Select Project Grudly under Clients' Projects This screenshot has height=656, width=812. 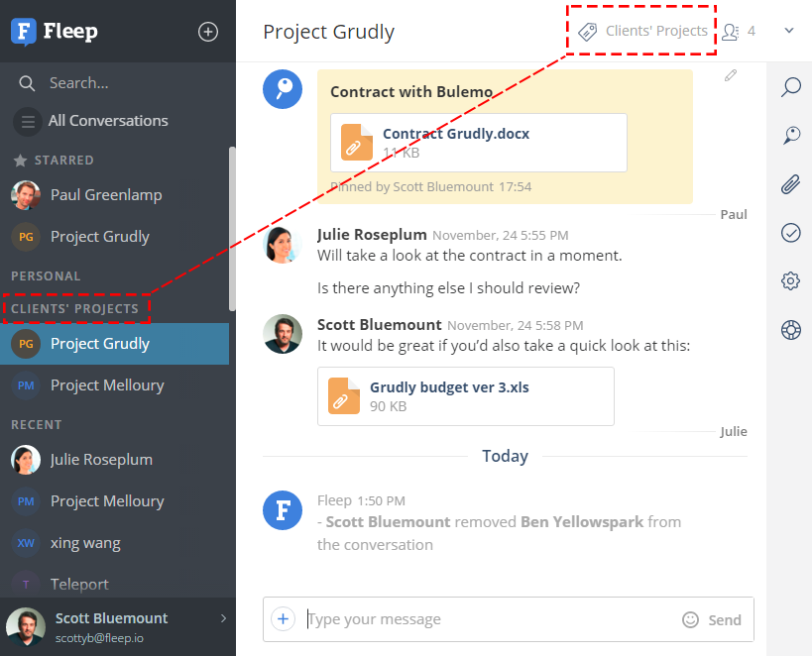click(x=114, y=344)
